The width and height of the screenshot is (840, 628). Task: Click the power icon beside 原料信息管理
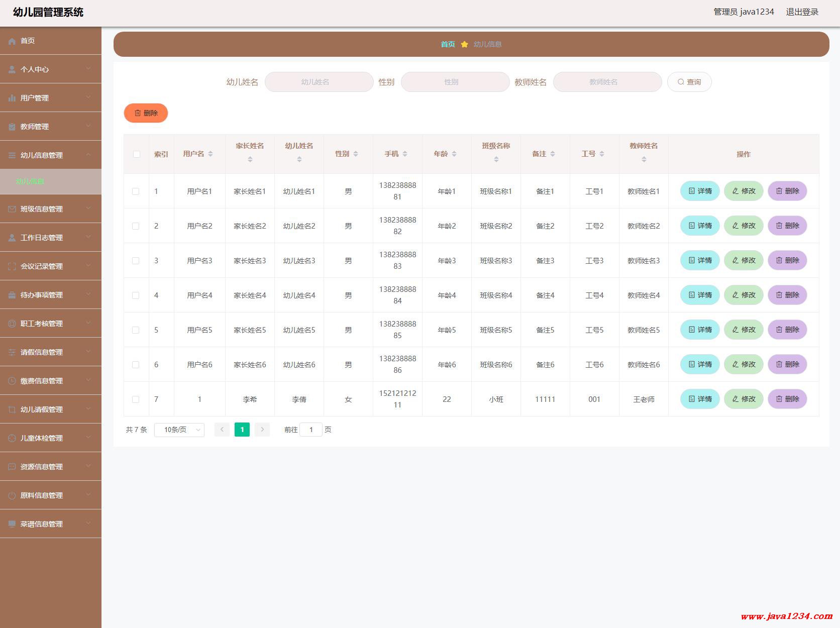tap(12, 496)
